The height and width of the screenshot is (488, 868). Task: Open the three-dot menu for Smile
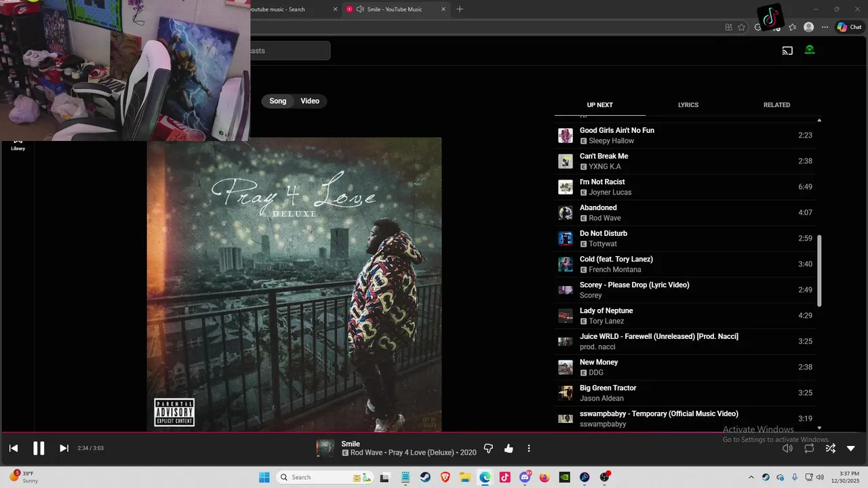tap(529, 448)
